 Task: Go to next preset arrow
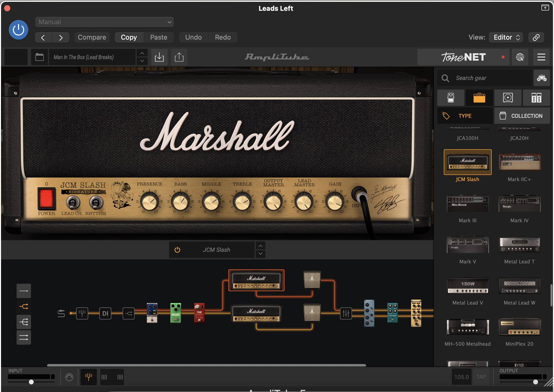[61, 38]
